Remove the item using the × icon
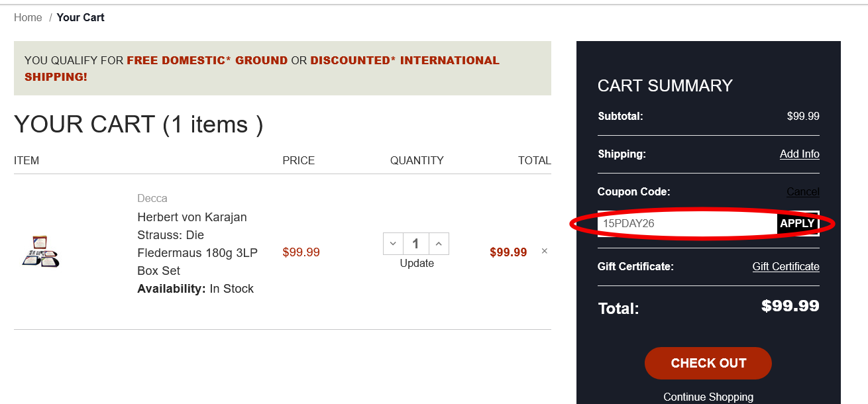 [544, 252]
